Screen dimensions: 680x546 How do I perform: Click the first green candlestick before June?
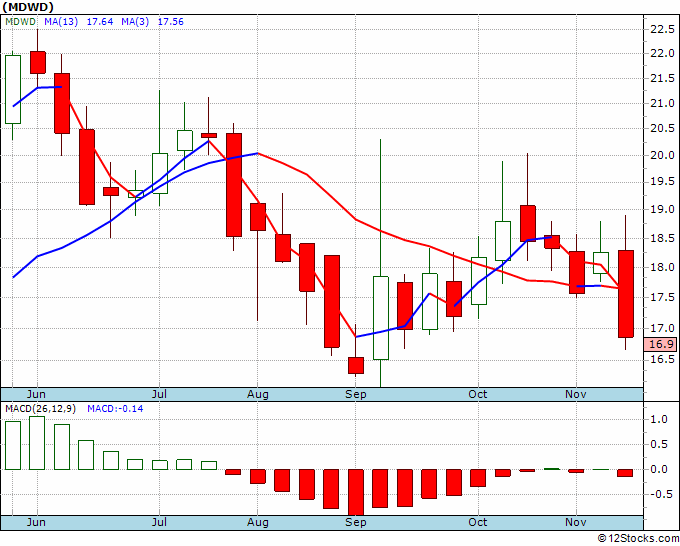13,89
